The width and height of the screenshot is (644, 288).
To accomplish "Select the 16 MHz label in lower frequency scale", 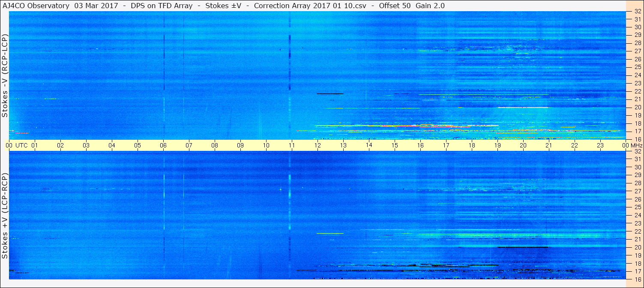I will point(637,279).
